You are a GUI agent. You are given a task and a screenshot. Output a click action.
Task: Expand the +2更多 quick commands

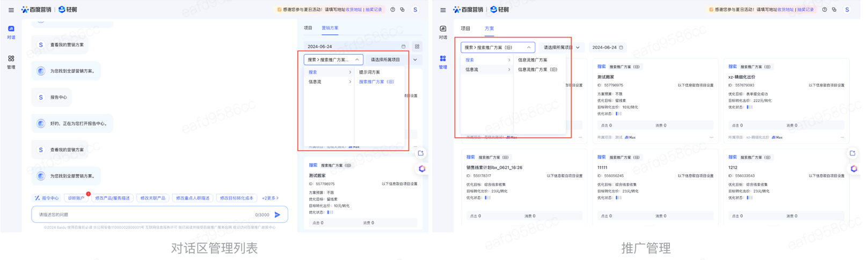coord(270,198)
